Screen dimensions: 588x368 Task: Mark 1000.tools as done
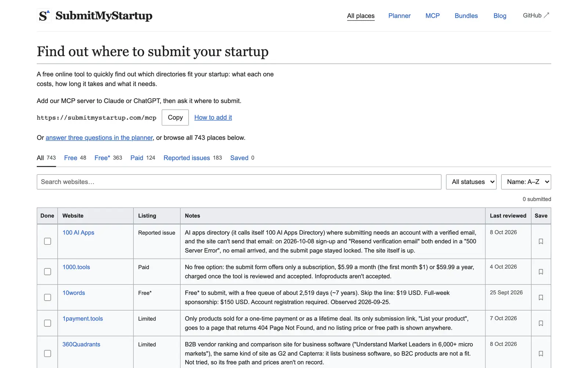[x=47, y=272]
